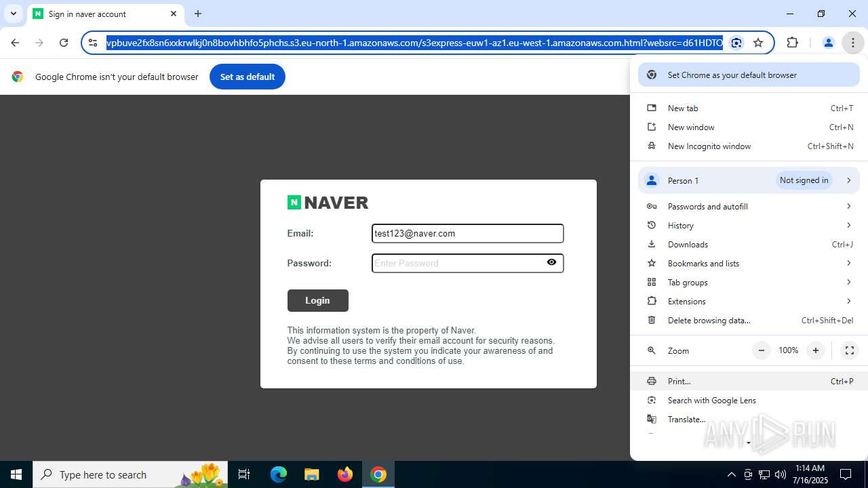Open the Extensions puzzle icon
This screenshot has width=868, height=488.
point(792,43)
